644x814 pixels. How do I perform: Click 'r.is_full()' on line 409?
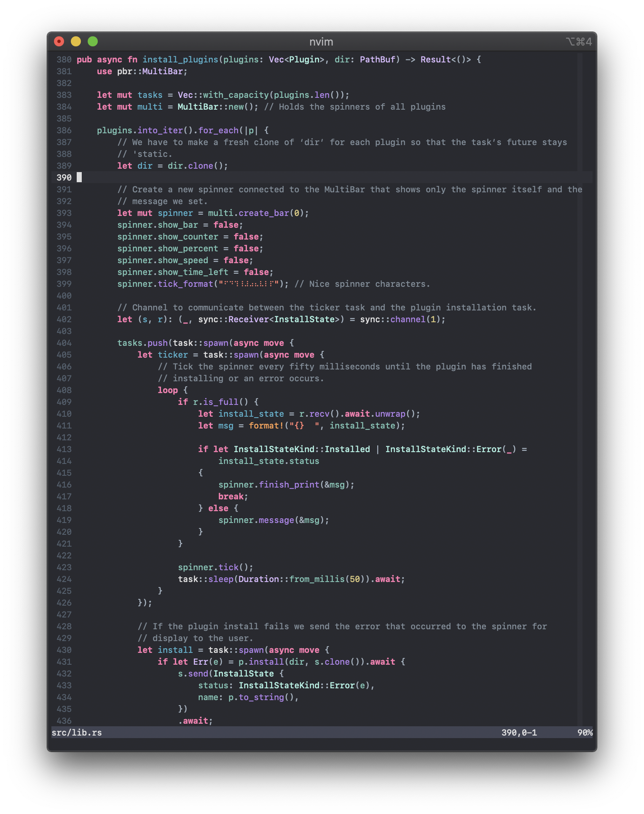(x=221, y=402)
